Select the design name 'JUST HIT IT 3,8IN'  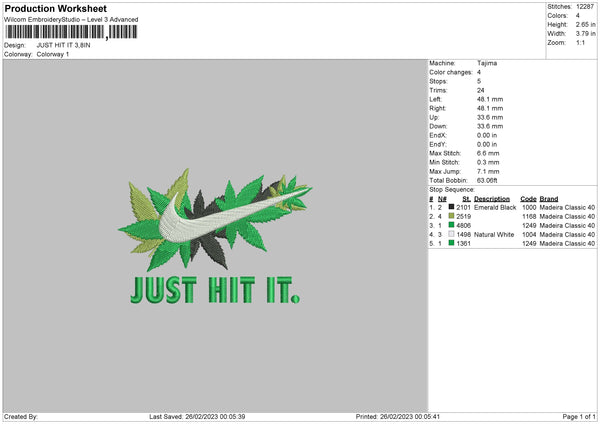point(64,45)
